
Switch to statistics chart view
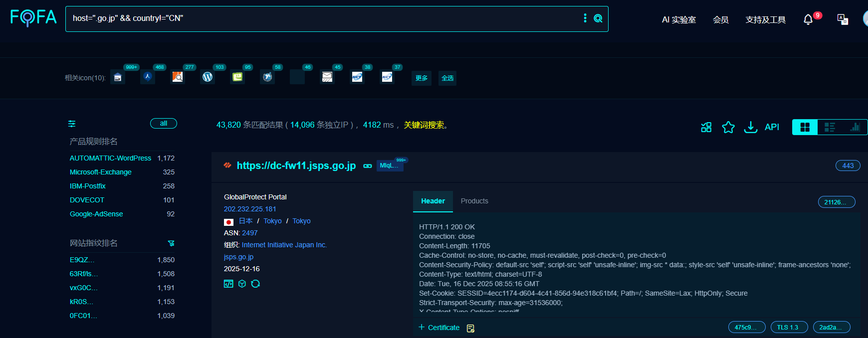pyautogui.click(x=855, y=127)
